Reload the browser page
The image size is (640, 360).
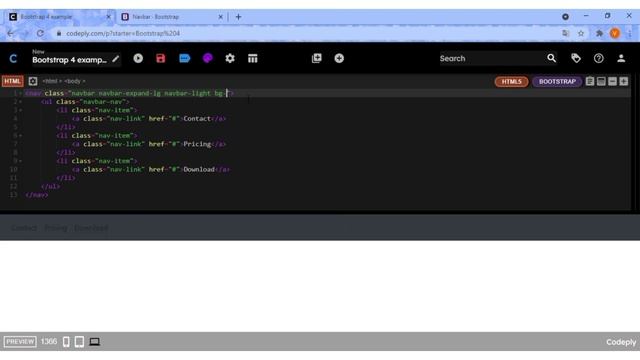(x=40, y=33)
